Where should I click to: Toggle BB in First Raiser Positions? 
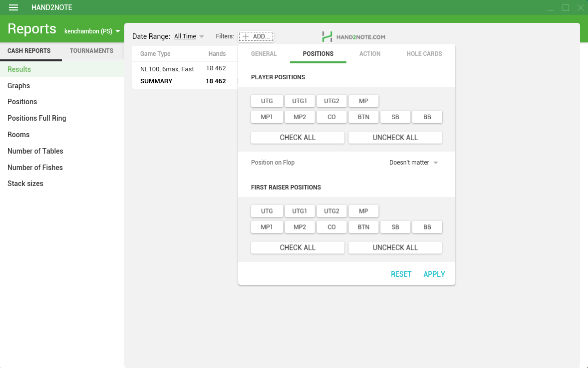[x=427, y=227]
